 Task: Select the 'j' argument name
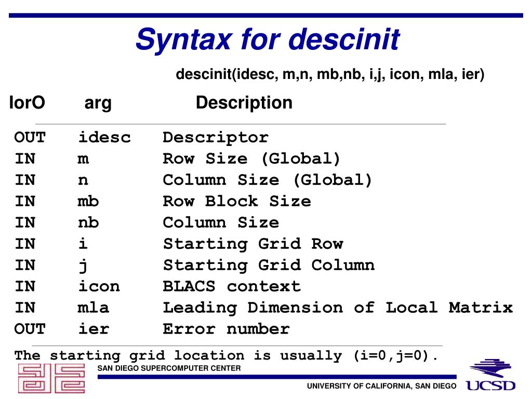[x=83, y=266]
